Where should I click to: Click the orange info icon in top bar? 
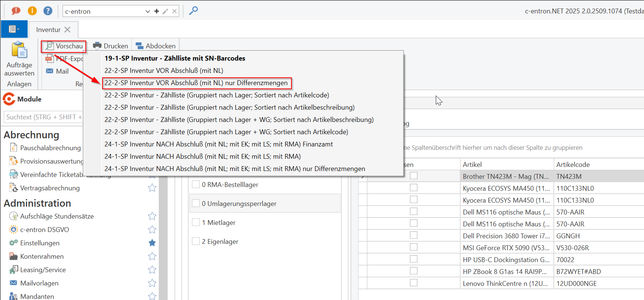[x=32, y=11]
